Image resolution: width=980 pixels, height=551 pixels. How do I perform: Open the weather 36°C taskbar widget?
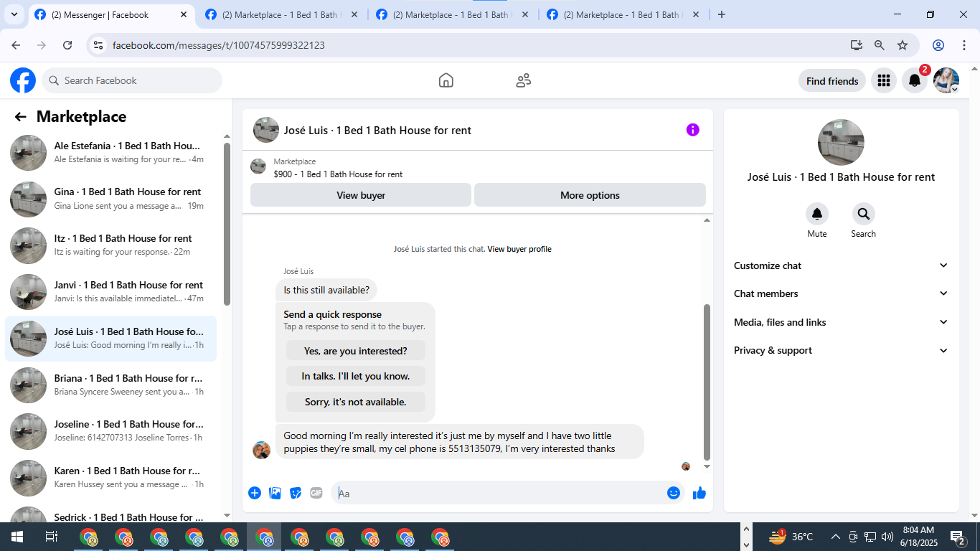pyautogui.click(x=791, y=537)
